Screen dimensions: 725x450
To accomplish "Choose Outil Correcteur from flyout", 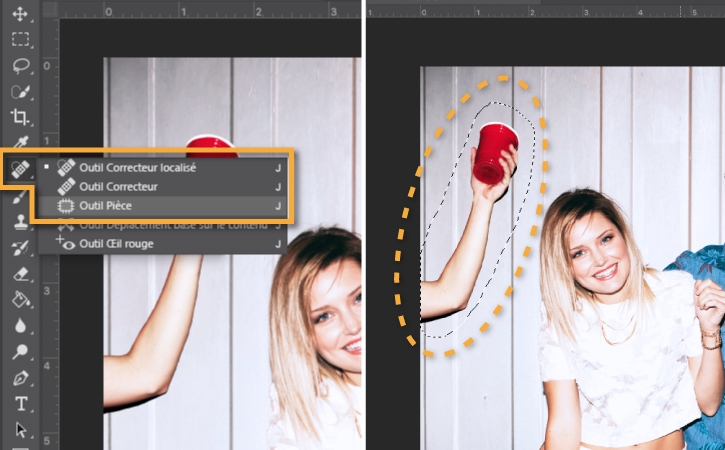I will [x=162, y=186].
